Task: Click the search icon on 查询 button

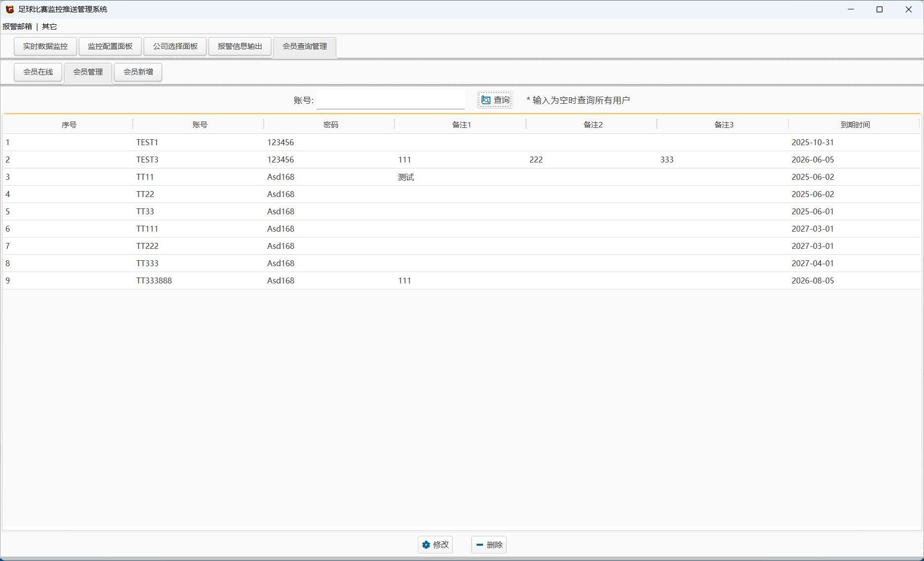Action: [486, 100]
